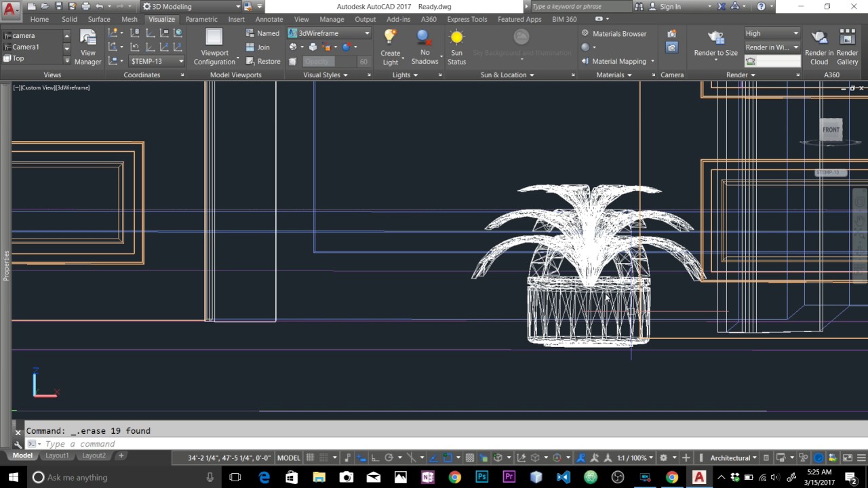Toggle the drawing grid display in status bar
The height and width of the screenshot is (488, 868).
(311, 457)
